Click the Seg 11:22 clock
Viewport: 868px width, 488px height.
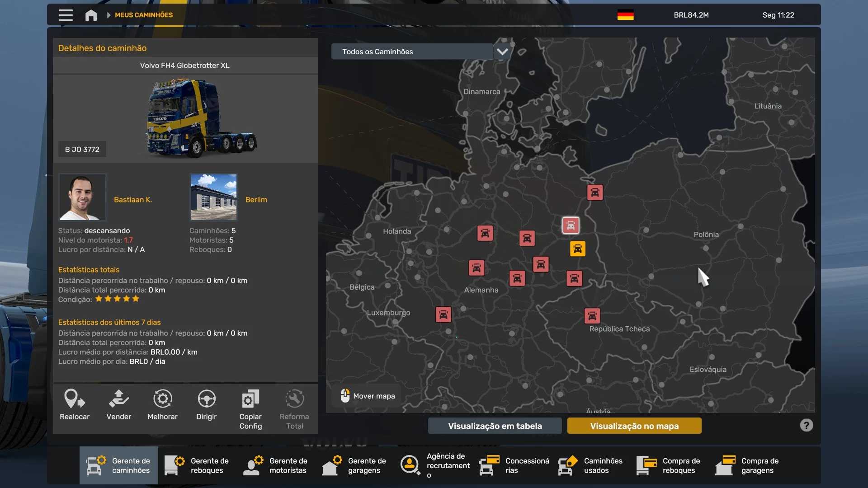pyautogui.click(x=778, y=15)
